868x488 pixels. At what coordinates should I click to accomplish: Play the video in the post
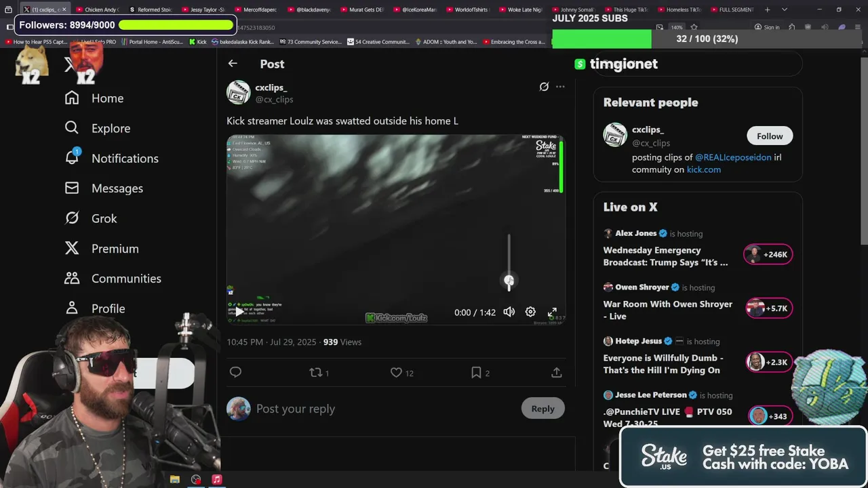(x=238, y=312)
